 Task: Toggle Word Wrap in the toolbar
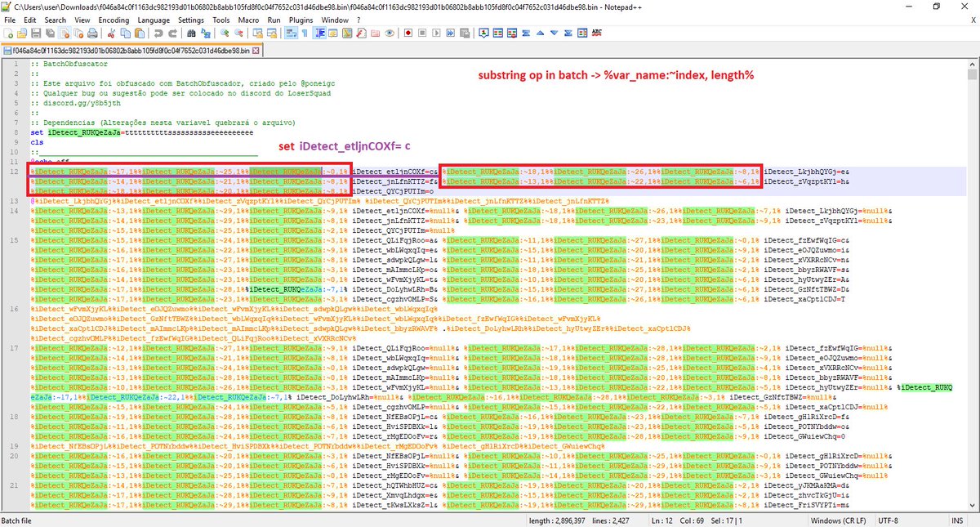(x=291, y=33)
